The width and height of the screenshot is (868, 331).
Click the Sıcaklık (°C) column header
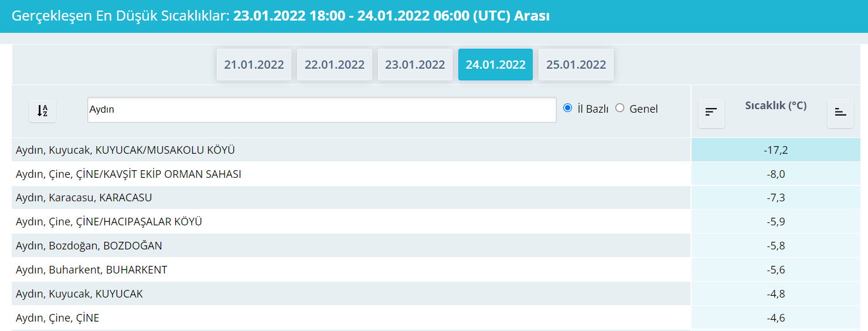(x=775, y=106)
